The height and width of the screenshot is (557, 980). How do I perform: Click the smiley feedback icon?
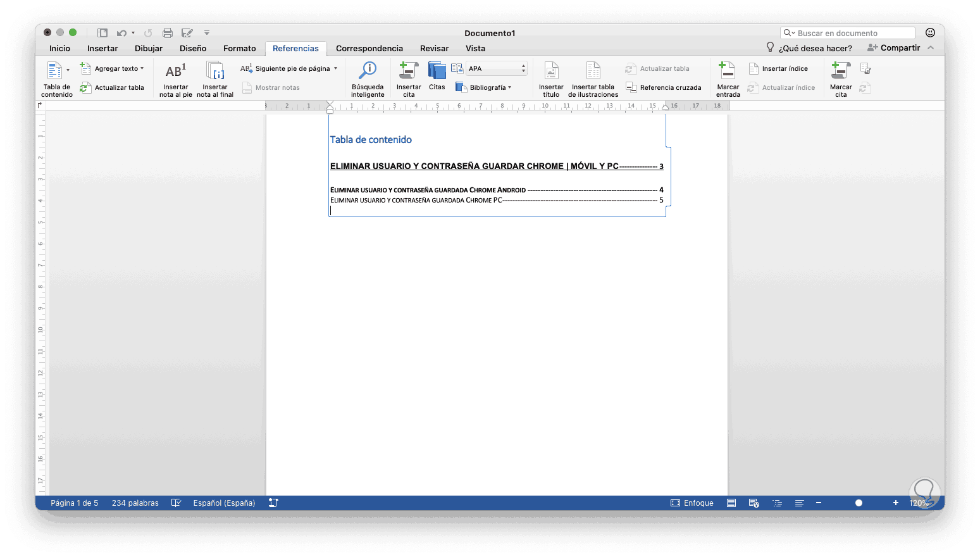pyautogui.click(x=930, y=33)
